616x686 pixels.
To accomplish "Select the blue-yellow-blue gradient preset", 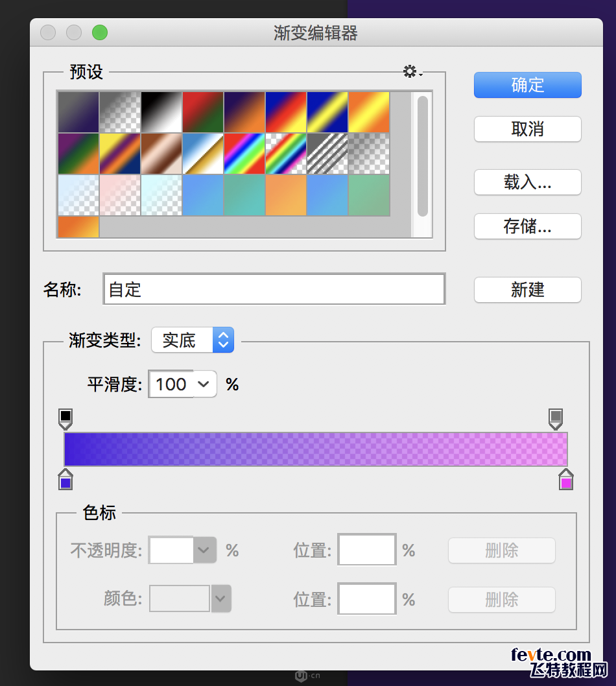I will pos(327,112).
